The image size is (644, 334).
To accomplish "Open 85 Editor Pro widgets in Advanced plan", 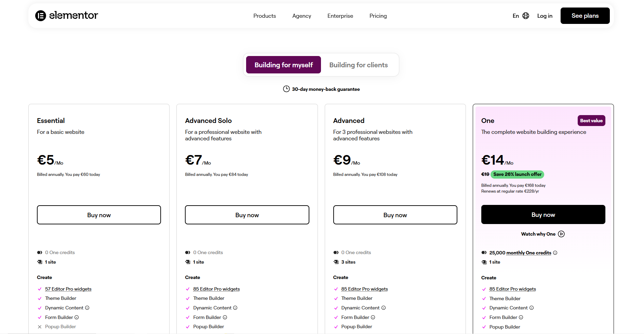I will coord(364,289).
